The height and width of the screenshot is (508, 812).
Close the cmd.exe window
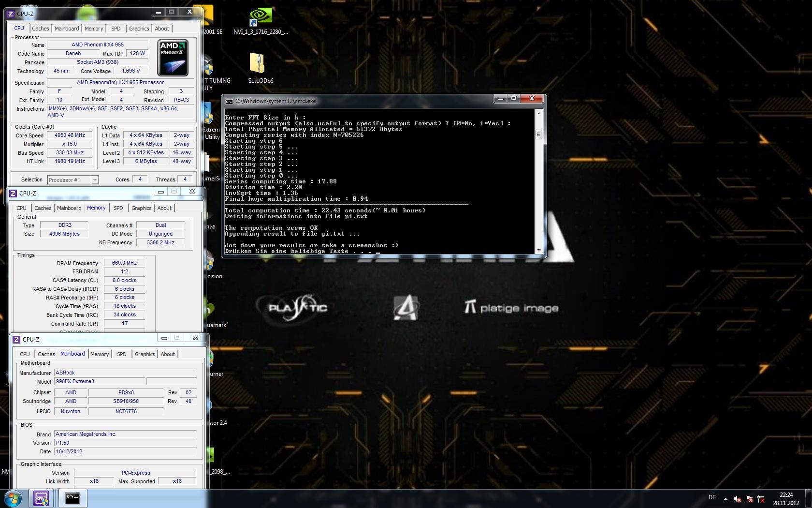(532, 99)
